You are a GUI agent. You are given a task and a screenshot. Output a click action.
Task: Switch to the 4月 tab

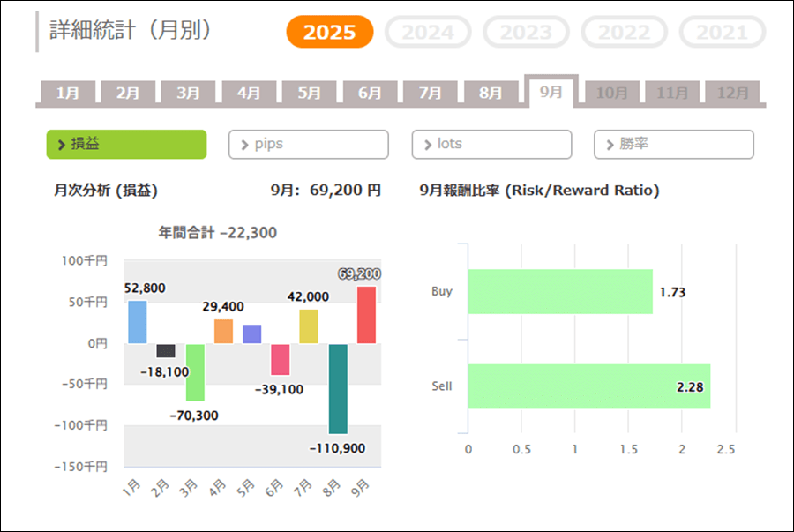pyautogui.click(x=249, y=93)
